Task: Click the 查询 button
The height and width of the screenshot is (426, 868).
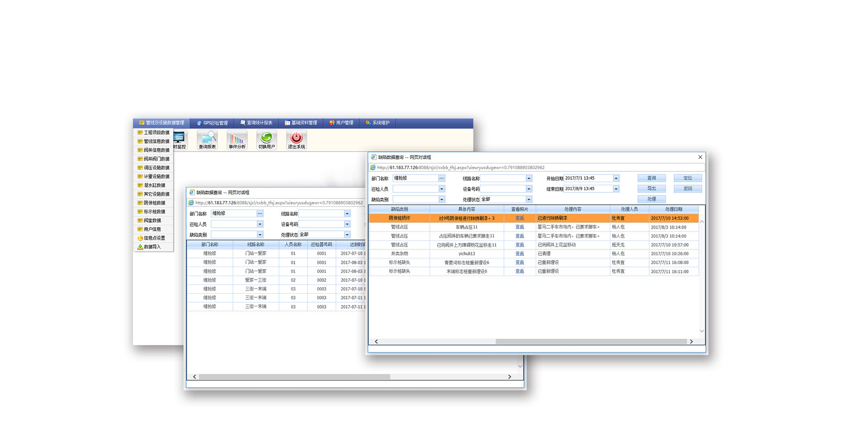Action: pos(651,178)
